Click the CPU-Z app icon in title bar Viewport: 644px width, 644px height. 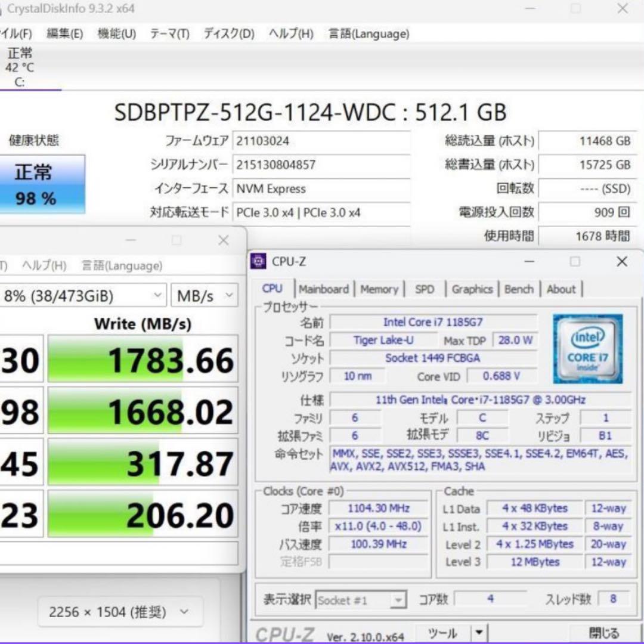tap(258, 261)
